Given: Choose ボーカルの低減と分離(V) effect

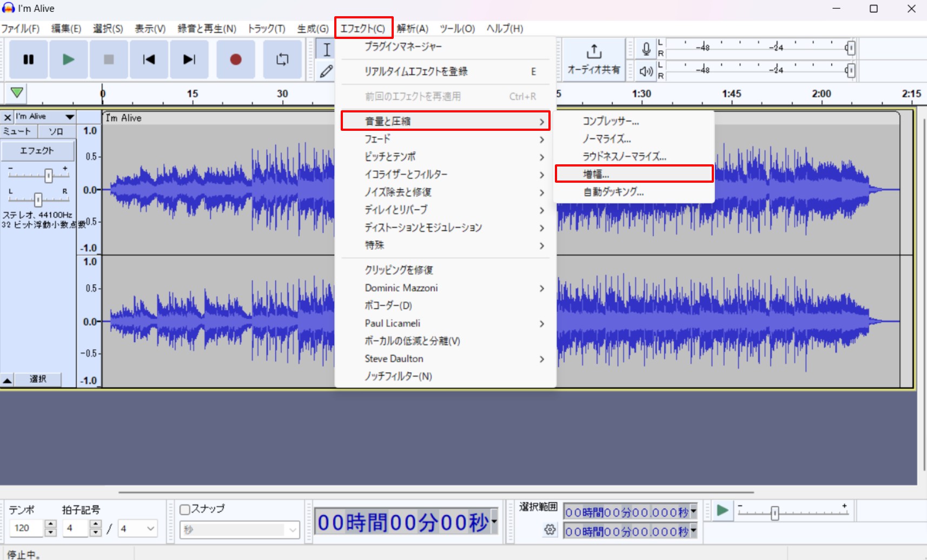Looking at the screenshot, I should pyautogui.click(x=446, y=341).
